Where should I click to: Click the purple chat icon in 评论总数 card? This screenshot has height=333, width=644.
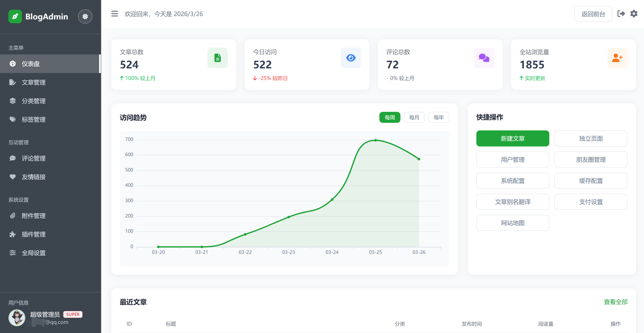click(484, 58)
